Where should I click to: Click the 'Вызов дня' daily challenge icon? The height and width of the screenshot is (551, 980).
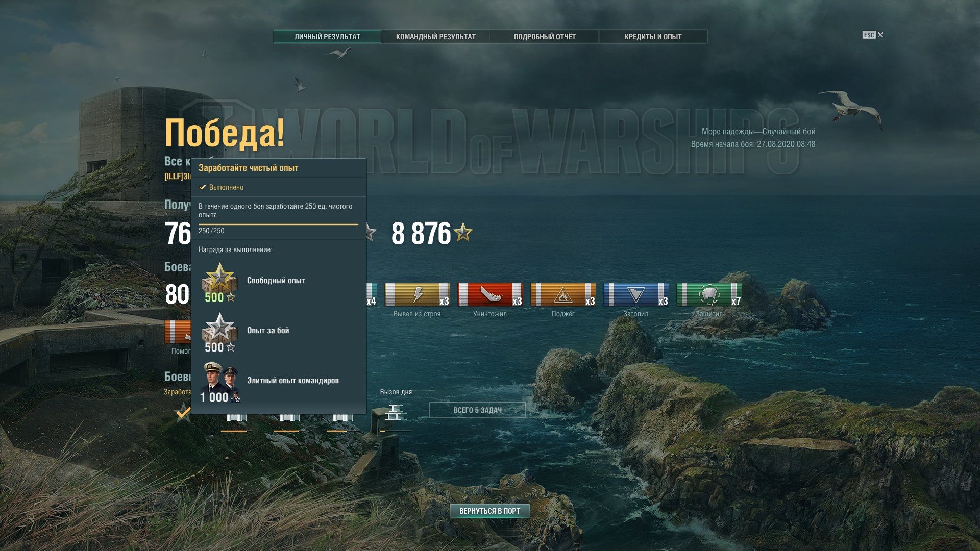pos(396,412)
